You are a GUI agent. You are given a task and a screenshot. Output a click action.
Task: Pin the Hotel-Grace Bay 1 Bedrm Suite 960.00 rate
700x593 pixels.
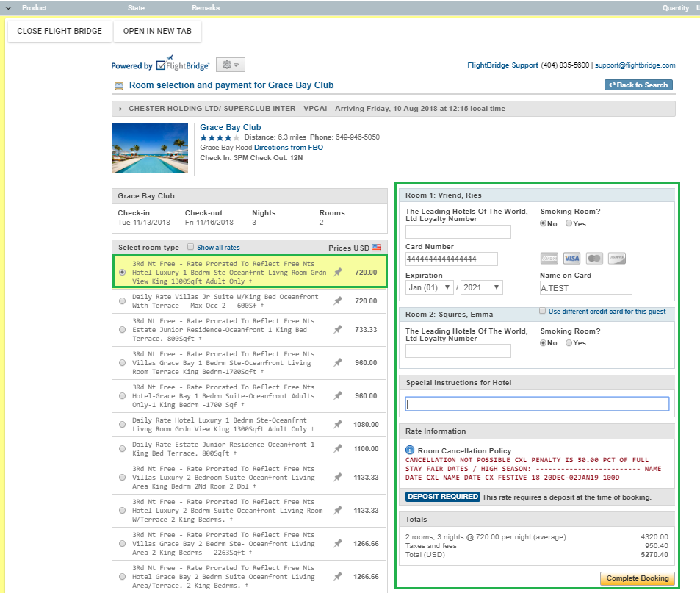(338, 395)
